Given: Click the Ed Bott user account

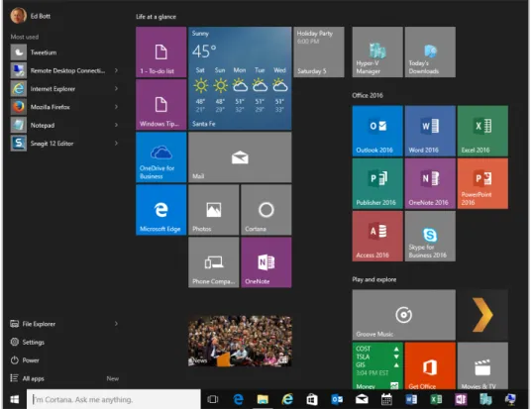Looking at the screenshot, I should 31,16.
